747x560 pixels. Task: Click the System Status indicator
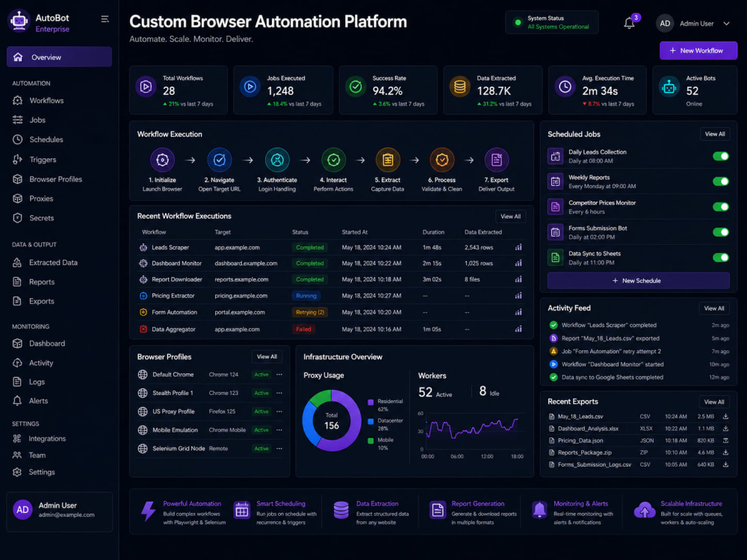click(552, 22)
